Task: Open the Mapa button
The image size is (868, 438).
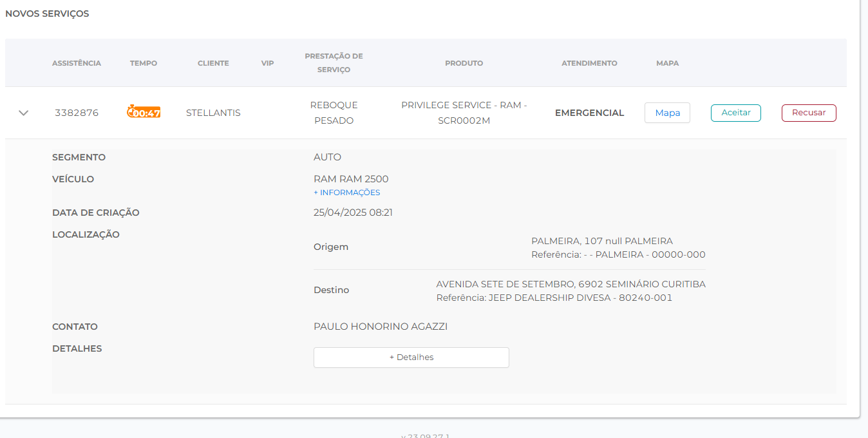Action: tap(667, 113)
